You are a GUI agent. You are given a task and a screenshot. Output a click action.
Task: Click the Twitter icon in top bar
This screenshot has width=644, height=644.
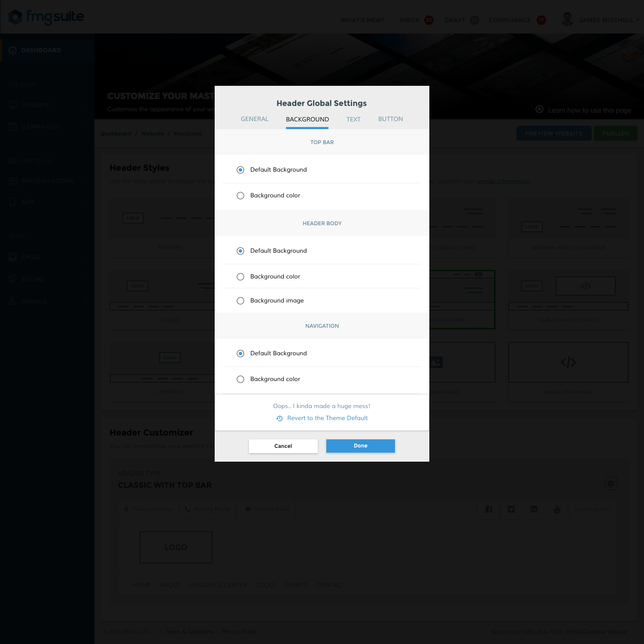511,509
